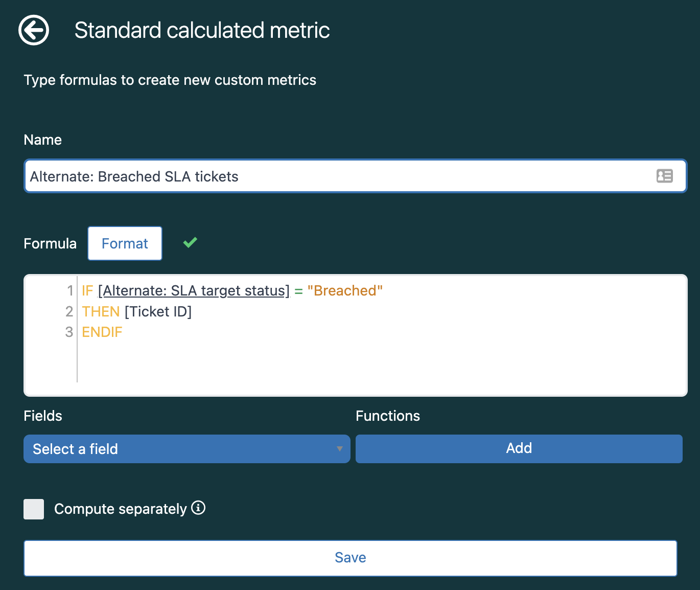
Task: Click the [Ticket ID] field in the formula
Action: click(x=158, y=312)
